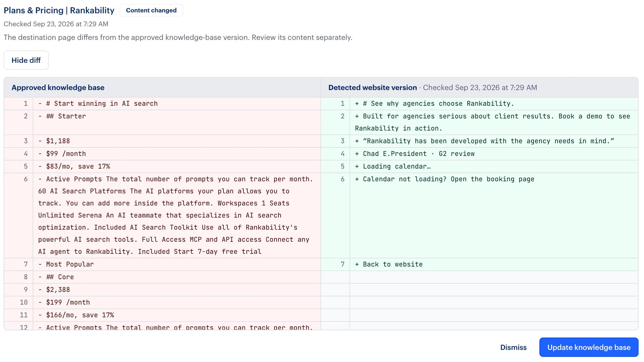
Task: Click line number 7 in the detected column
Action: 343,264
